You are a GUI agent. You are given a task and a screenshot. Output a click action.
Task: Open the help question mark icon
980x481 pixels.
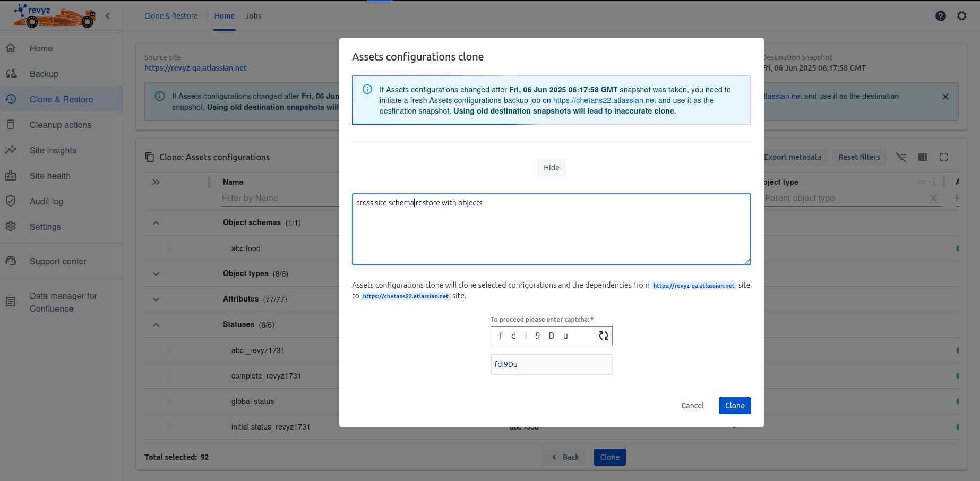pos(940,16)
